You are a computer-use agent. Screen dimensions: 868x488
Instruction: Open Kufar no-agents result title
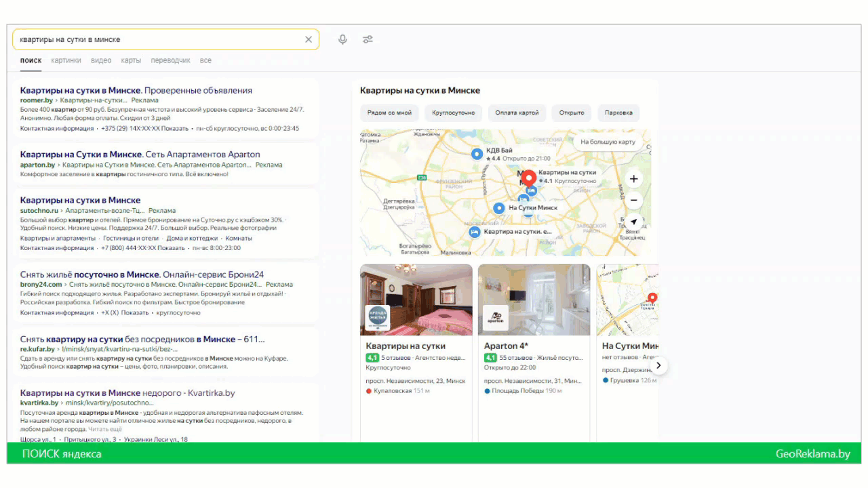pos(142,339)
